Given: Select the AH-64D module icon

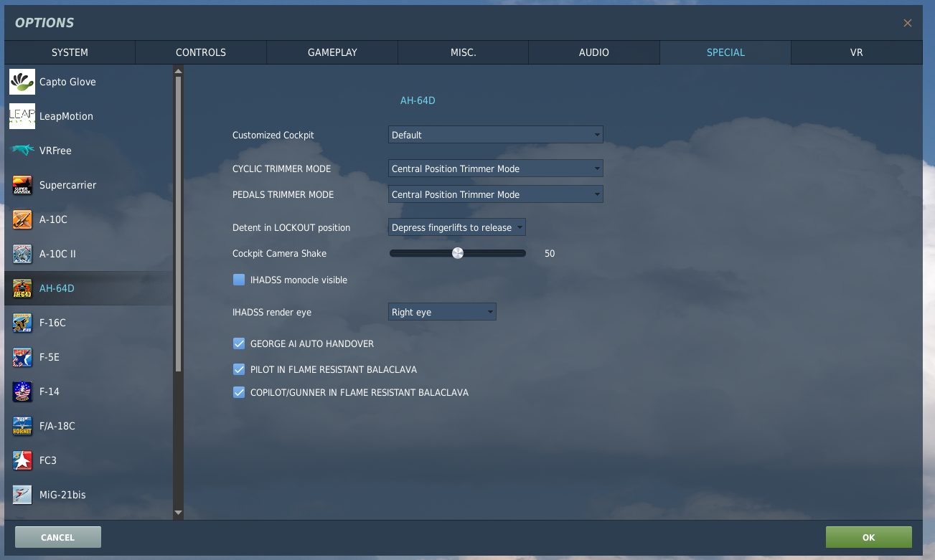Looking at the screenshot, I should click(x=22, y=288).
